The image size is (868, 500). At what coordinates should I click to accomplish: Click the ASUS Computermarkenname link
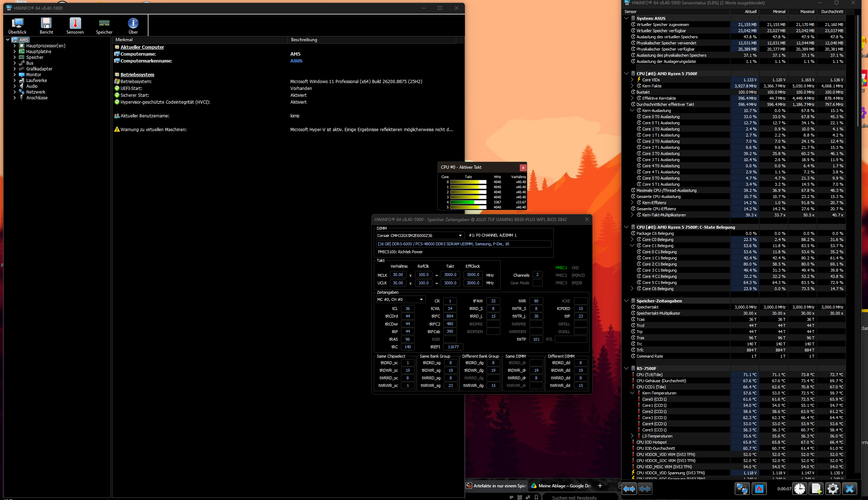coord(296,61)
